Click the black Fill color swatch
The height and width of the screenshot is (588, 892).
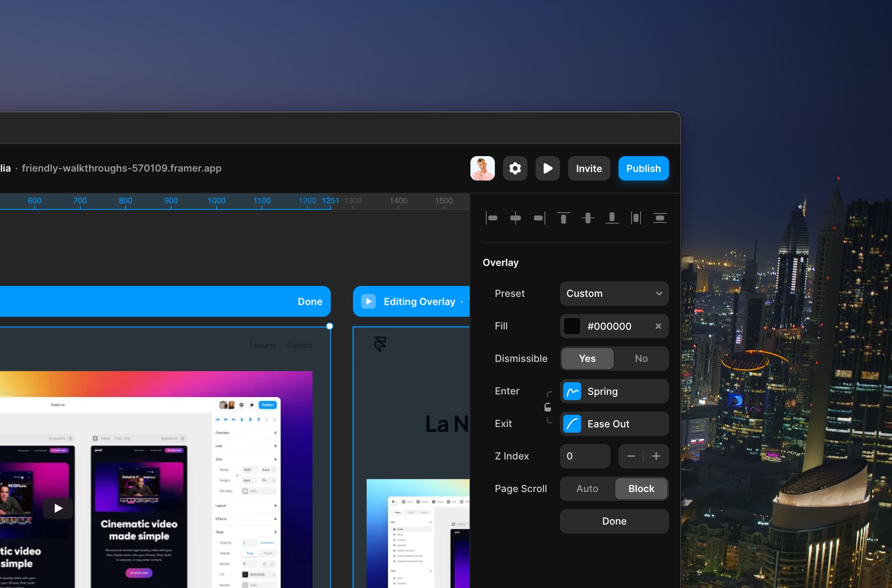[572, 326]
